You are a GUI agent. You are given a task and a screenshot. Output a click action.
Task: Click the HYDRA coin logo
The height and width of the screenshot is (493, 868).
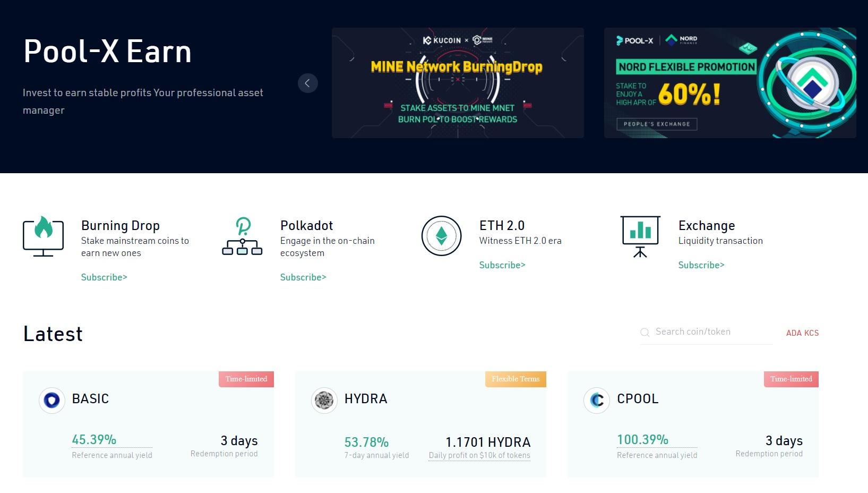tap(324, 400)
